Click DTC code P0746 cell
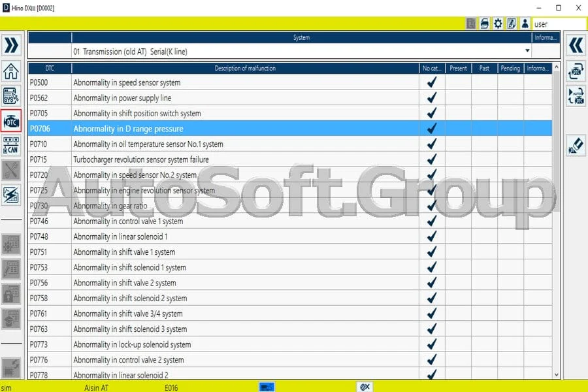588x392 pixels. tap(50, 221)
